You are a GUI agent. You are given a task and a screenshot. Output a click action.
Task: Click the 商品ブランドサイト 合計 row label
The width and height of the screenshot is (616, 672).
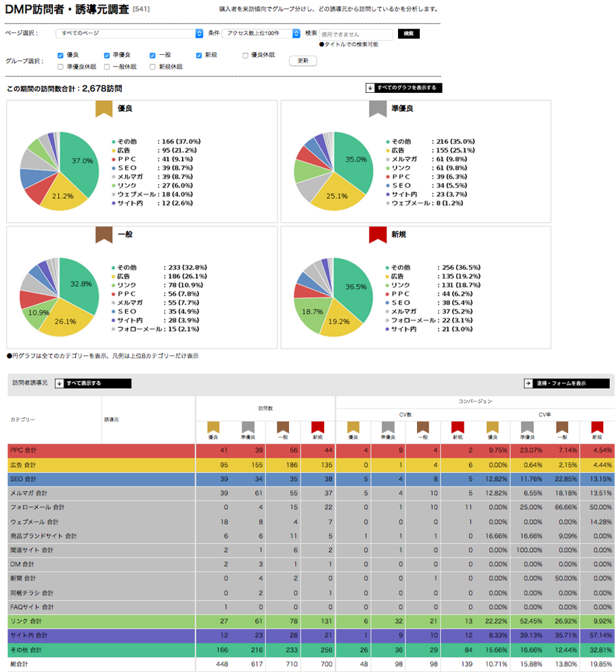click(x=43, y=536)
